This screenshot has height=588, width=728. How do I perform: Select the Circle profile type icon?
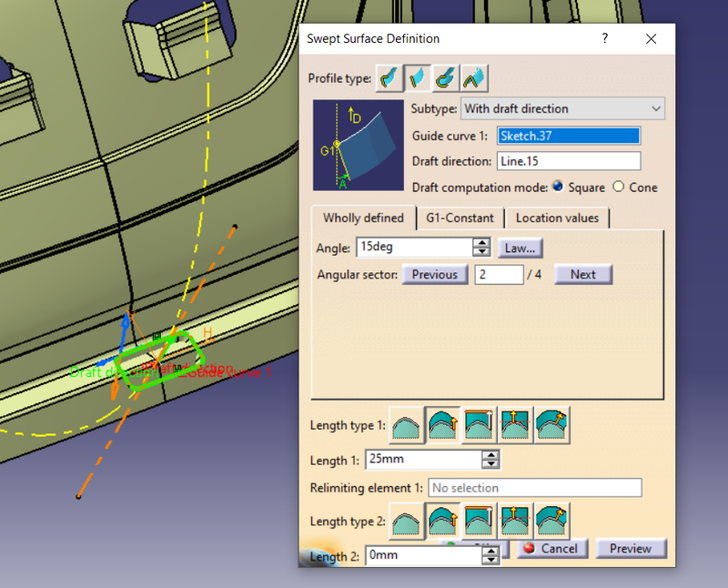[x=445, y=78]
